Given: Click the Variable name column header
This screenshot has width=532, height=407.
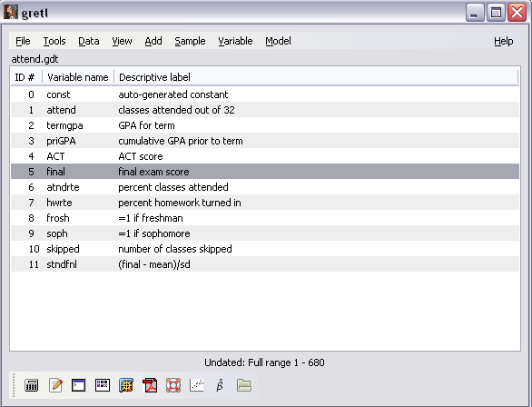Looking at the screenshot, I should [x=78, y=77].
